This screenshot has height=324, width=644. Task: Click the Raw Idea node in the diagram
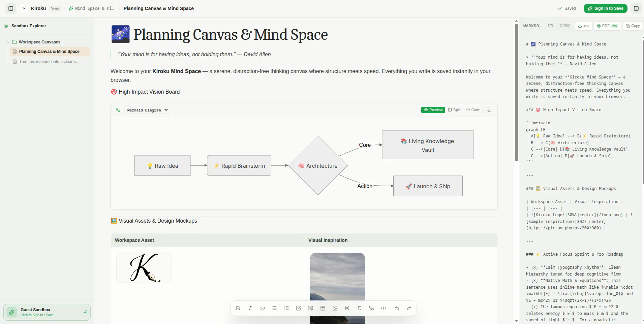tap(162, 165)
